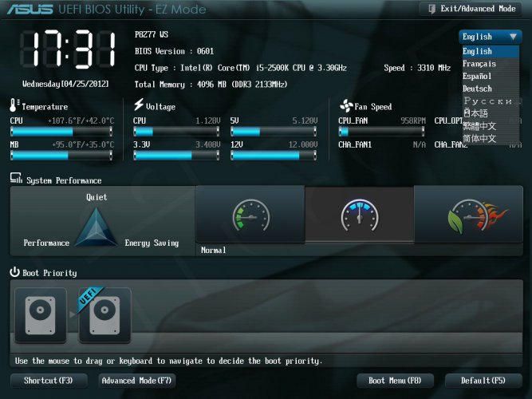Viewport: 532px width, 399px height.
Task: Click the ASUS logo in the title
Action: tap(30, 9)
